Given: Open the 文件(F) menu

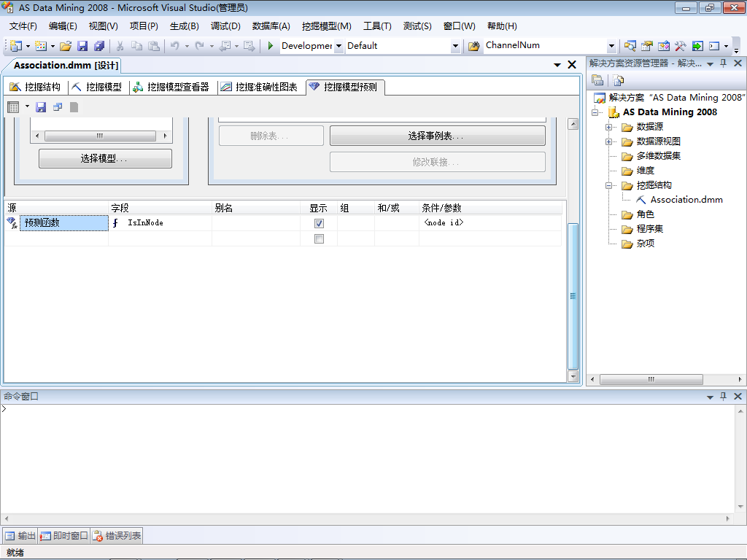Looking at the screenshot, I should point(23,26).
